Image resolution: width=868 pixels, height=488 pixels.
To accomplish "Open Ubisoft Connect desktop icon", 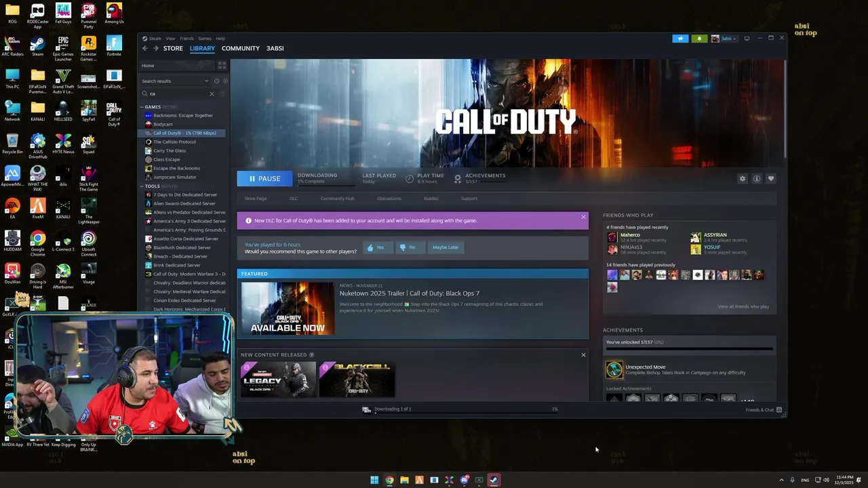I will (x=88, y=243).
